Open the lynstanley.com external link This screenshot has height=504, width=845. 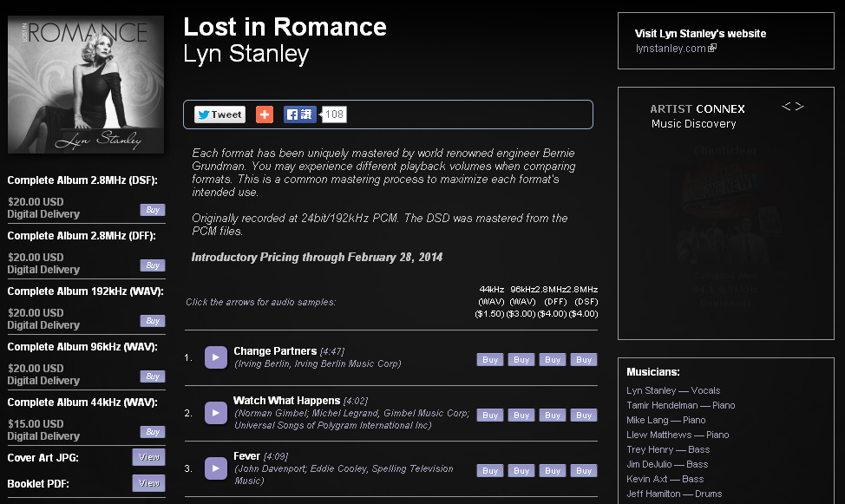(x=676, y=48)
